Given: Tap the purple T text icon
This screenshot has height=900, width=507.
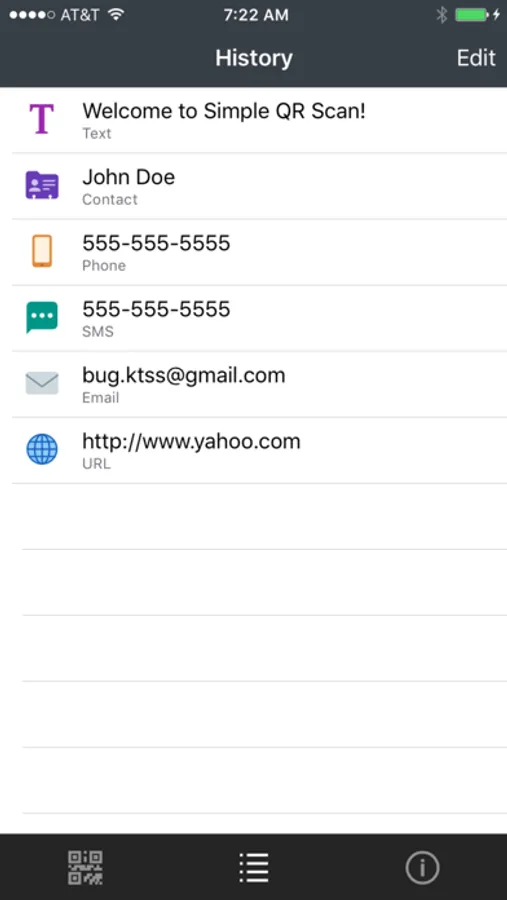Looking at the screenshot, I should tap(41, 119).
